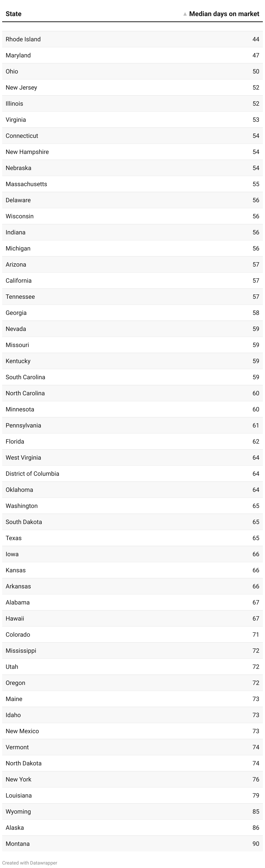Select the Hawaii row
This screenshot has height=868, width=265.
(132, 619)
